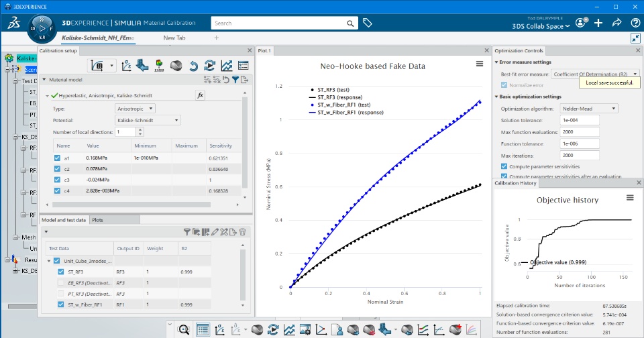This screenshot has width=644, height=338.
Task: Toggle the c3 parameter checkbox
Action: point(57,180)
